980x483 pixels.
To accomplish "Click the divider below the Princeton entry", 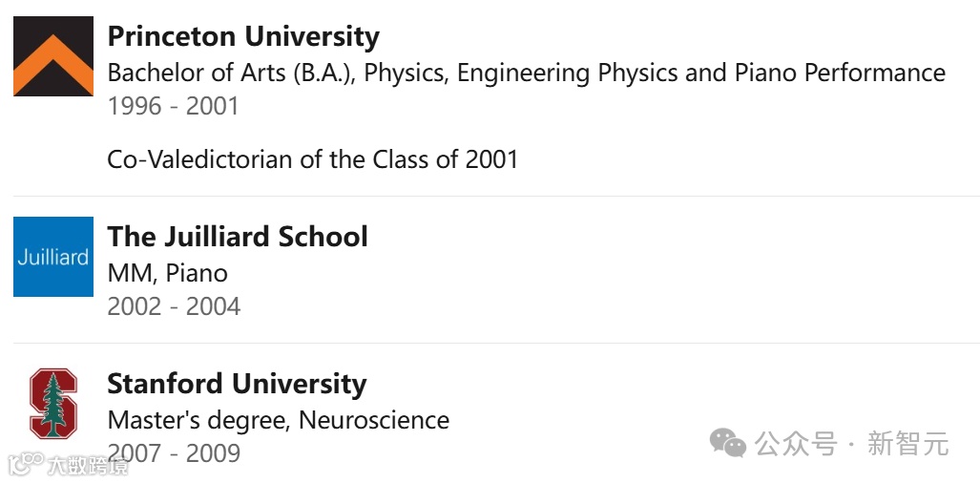I will pyautogui.click(x=496, y=197).
